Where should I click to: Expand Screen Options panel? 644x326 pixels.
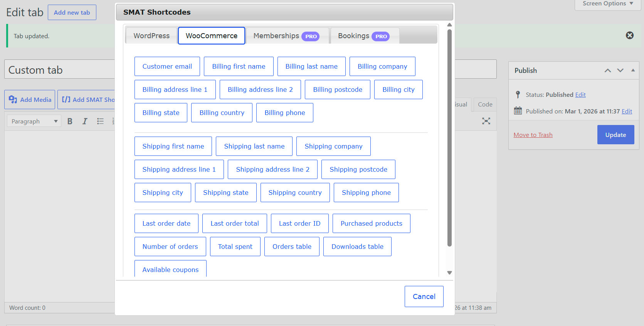[608, 4]
